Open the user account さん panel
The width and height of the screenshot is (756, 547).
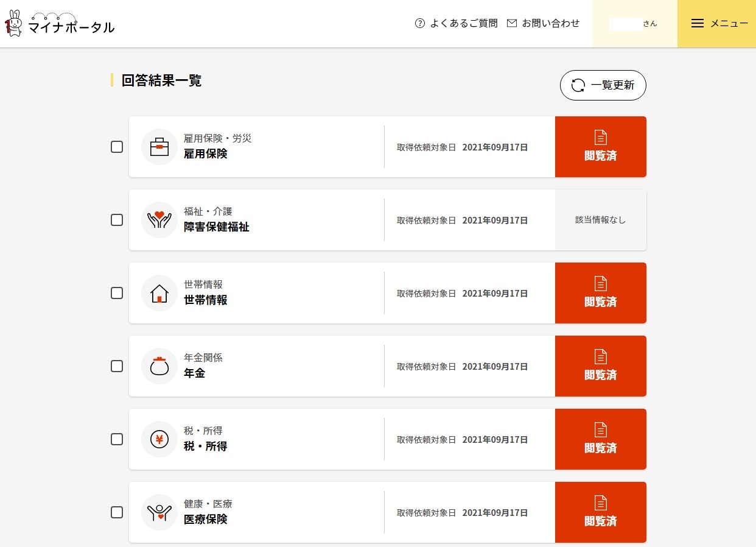click(634, 23)
